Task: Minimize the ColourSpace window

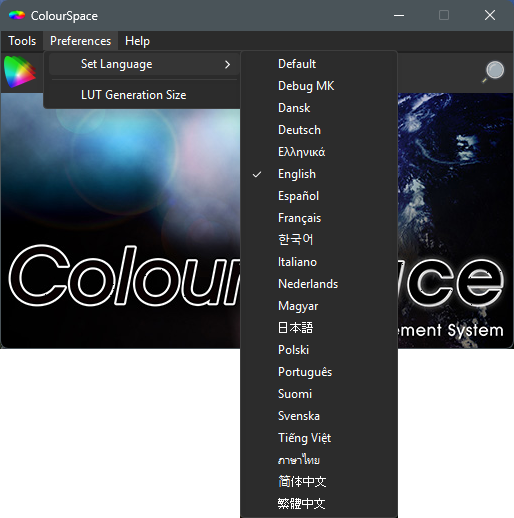Action: coord(399,15)
